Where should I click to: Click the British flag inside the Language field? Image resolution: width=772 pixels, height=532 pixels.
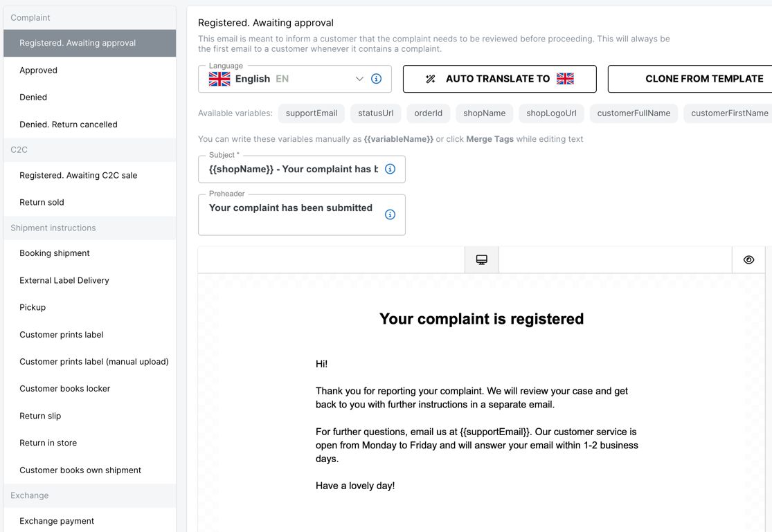pos(219,79)
